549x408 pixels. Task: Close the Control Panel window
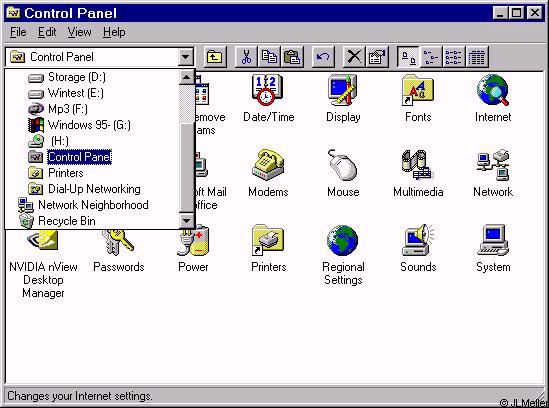[535, 13]
